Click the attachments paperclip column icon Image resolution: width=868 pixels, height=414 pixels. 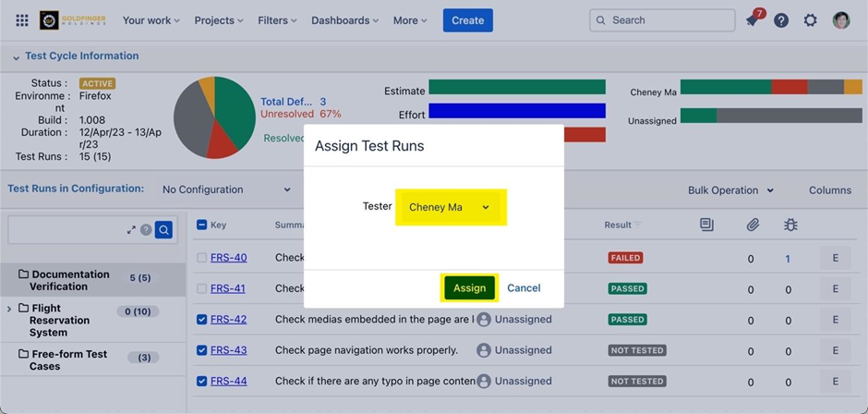[x=753, y=225]
